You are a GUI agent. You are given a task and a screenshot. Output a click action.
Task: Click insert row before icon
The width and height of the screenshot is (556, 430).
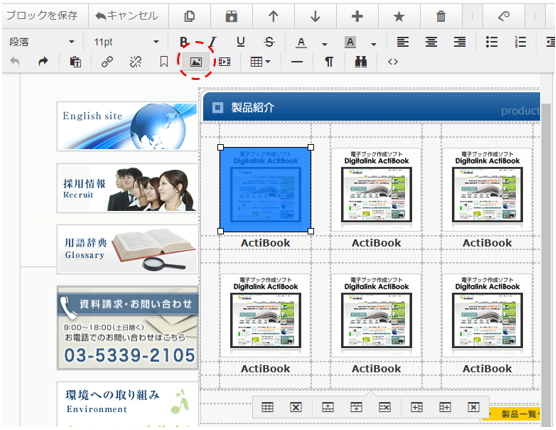[328, 407]
